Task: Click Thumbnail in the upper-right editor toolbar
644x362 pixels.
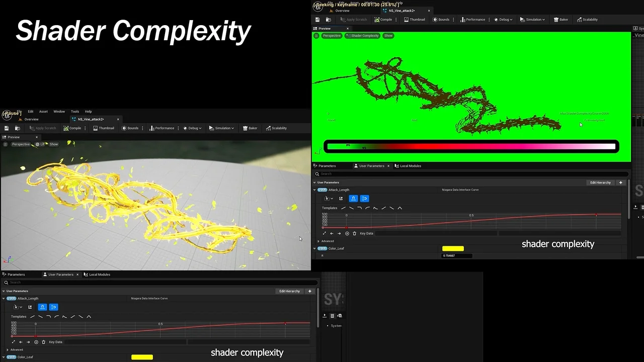Action: click(414, 20)
